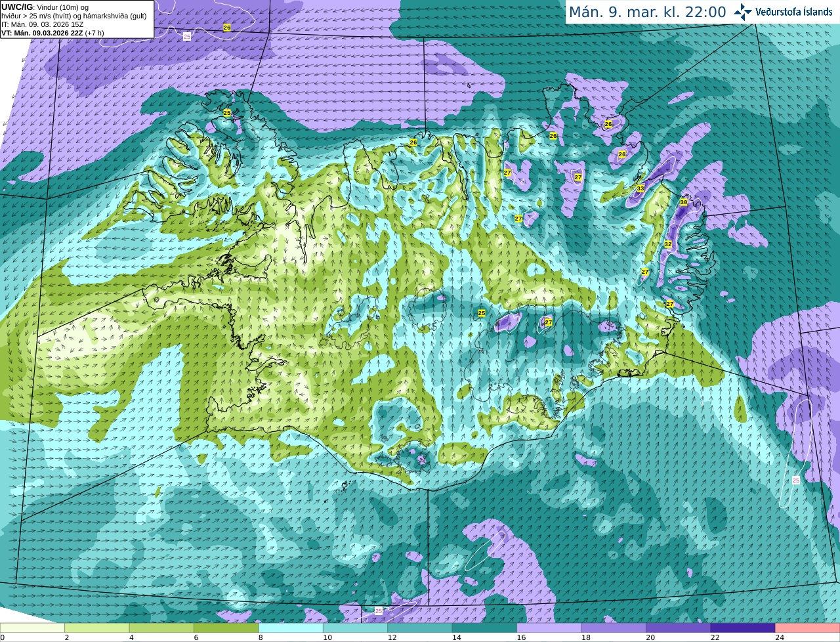
Task: Click the '12' tick label on colour scale
Action: point(392,637)
